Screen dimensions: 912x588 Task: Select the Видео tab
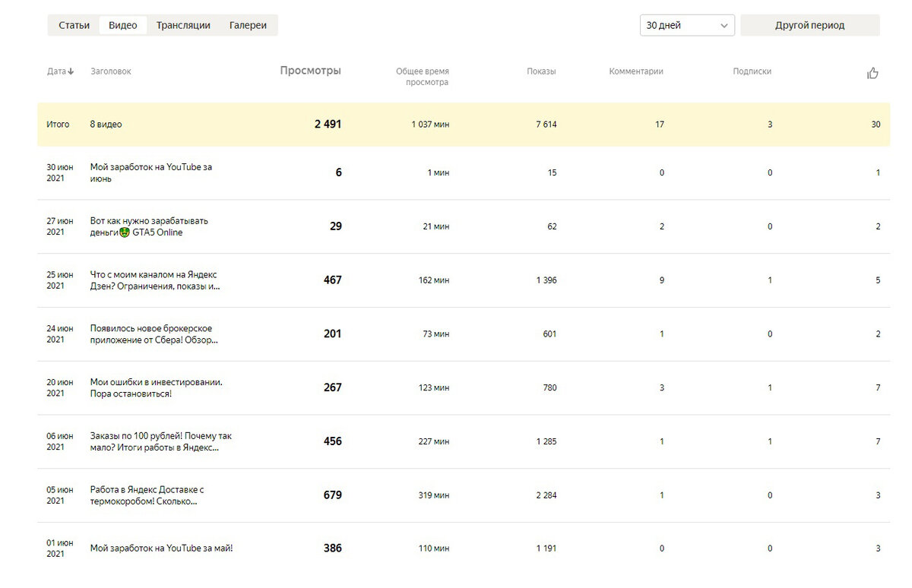click(x=123, y=25)
